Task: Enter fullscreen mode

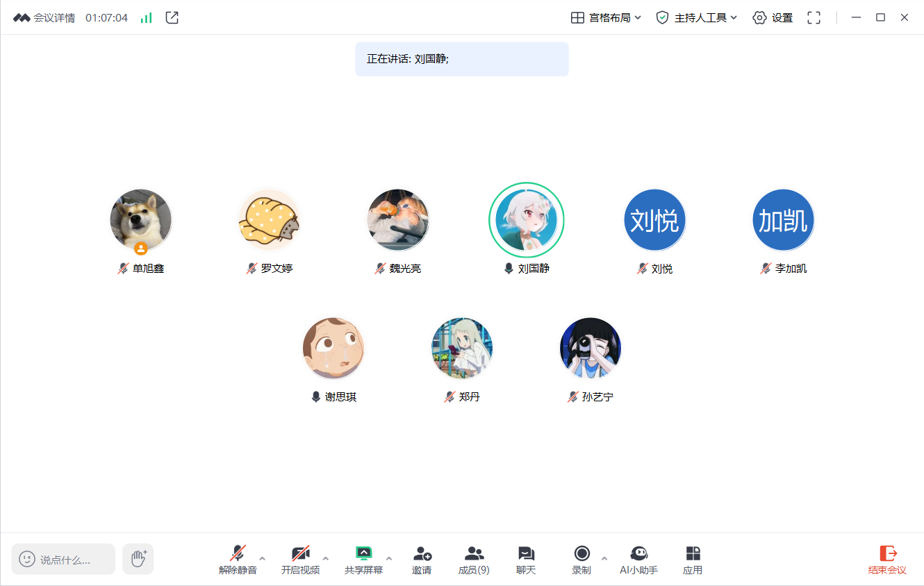Action: tap(814, 18)
